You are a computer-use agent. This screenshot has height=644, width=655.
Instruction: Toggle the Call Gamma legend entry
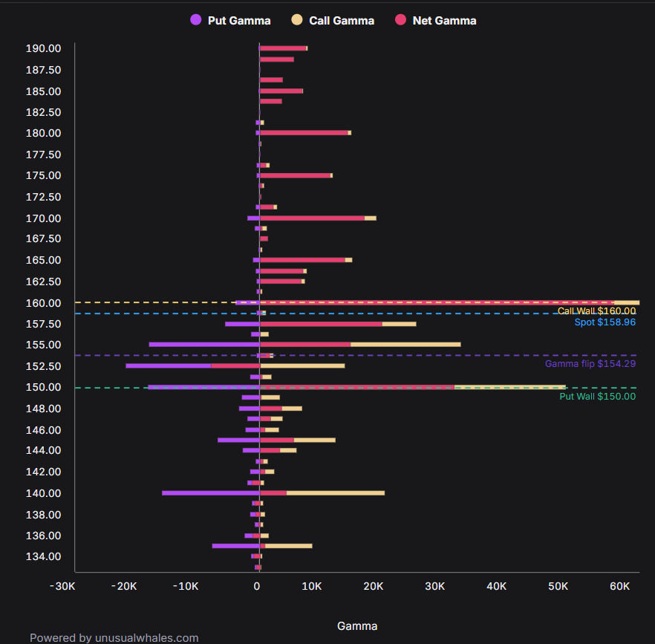[333, 21]
